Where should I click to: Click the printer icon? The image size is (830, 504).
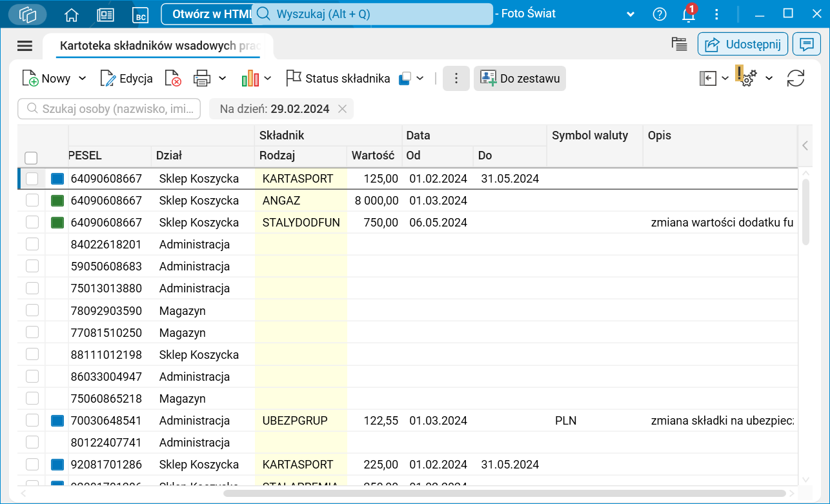(x=202, y=79)
